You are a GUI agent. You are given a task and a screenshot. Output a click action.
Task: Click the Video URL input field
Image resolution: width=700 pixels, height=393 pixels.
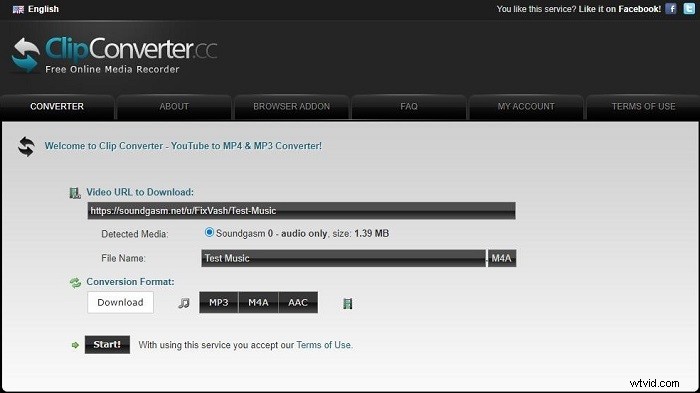pyautogui.click(x=301, y=211)
